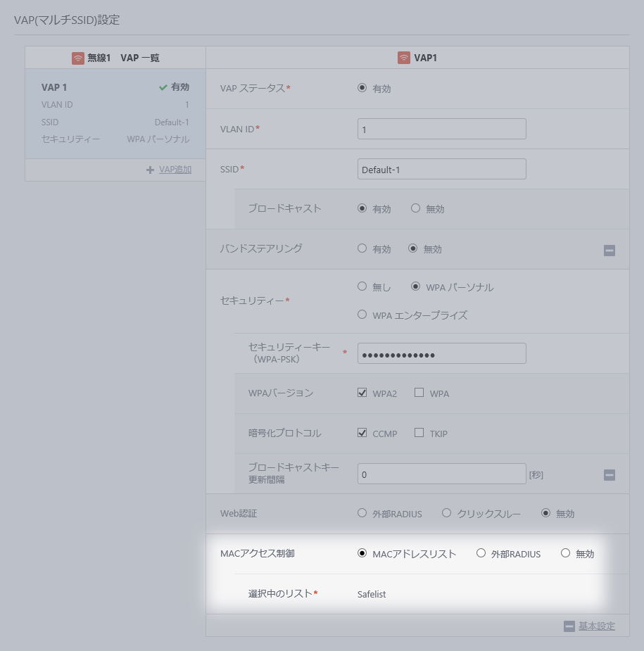The image size is (644, 651).
Task: Focus the セキュリティーキー password field
Action: (441, 353)
